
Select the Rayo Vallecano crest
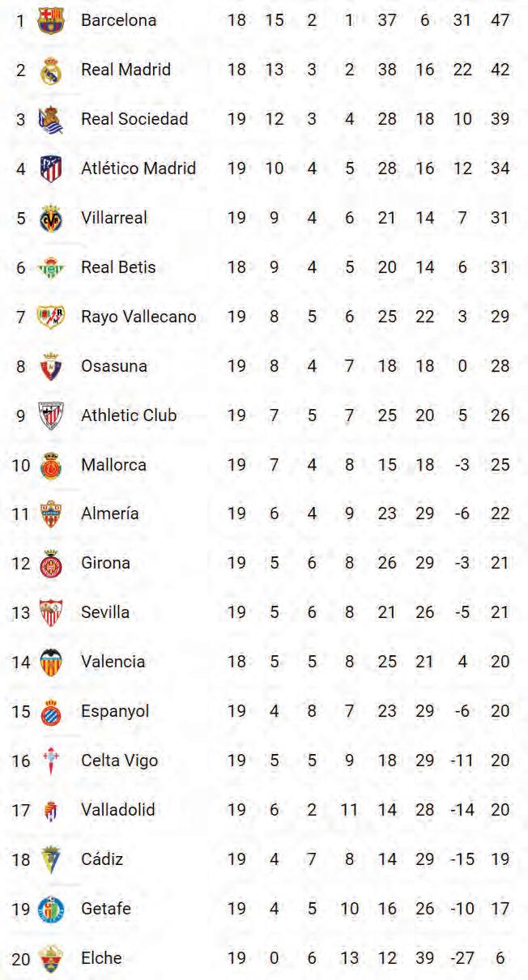[x=51, y=317]
